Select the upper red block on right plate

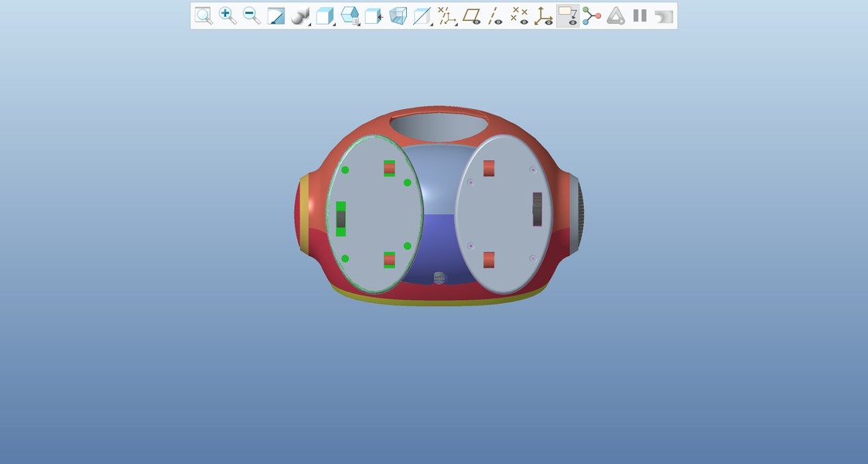click(489, 168)
